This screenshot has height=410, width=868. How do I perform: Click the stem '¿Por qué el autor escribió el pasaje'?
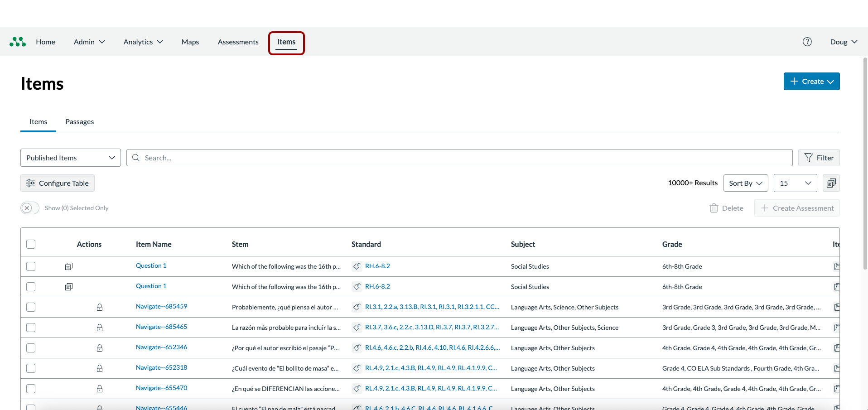point(285,348)
